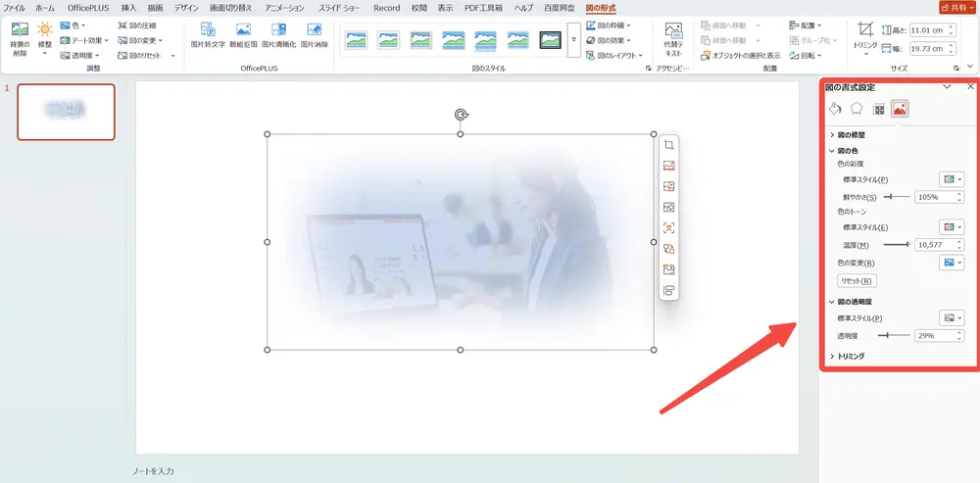The height and width of the screenshot is (483, 980).
Task: Open the 図の効果 picture effects dropdown
Action: pos(609,40)
